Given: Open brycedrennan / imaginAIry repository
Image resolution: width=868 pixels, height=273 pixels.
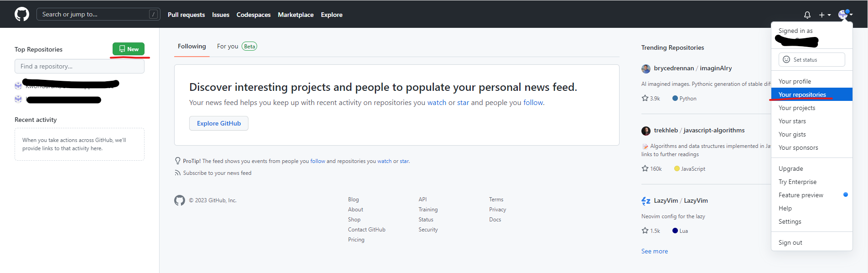Looking at the screenshot, I should coord(693,68).
